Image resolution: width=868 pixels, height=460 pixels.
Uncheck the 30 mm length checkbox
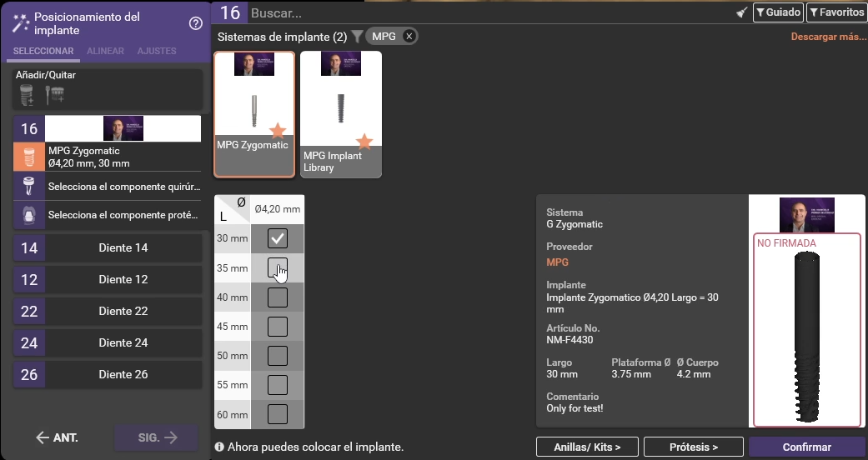tap(278, 239)
